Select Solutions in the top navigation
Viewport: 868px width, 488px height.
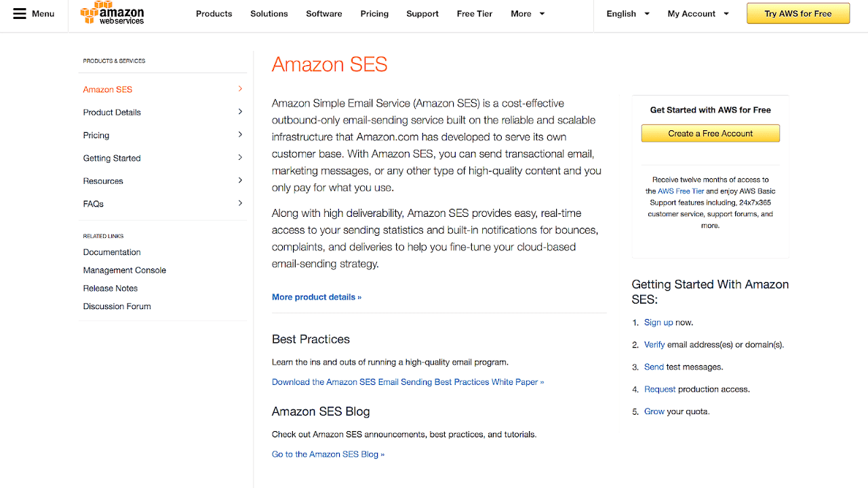(269, 14)
